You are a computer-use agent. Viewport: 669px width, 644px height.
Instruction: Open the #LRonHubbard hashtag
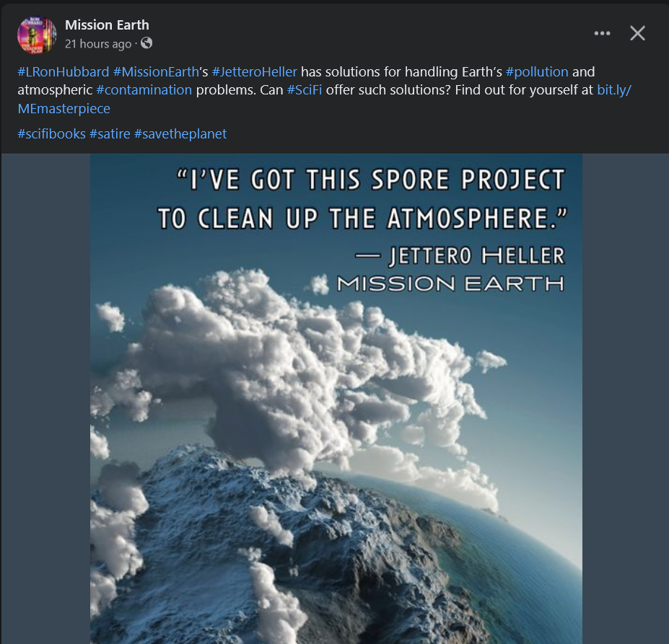[63, 72]
